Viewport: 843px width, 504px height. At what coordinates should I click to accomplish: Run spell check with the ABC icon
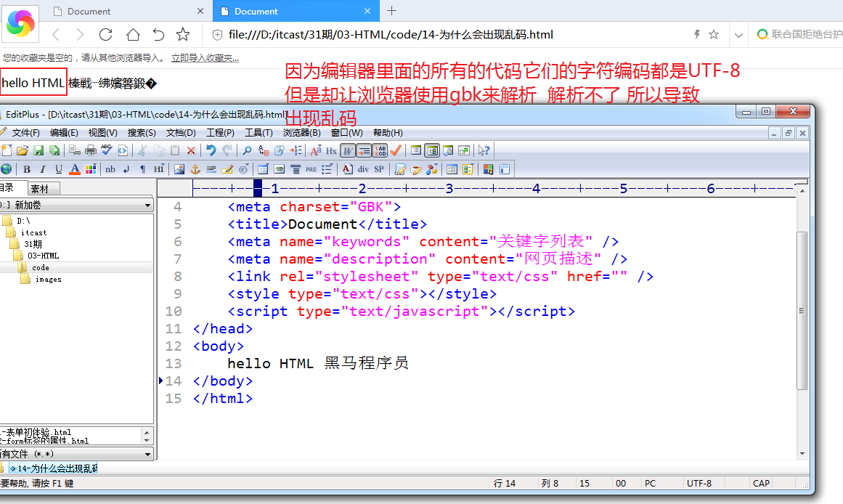[107, 150]
